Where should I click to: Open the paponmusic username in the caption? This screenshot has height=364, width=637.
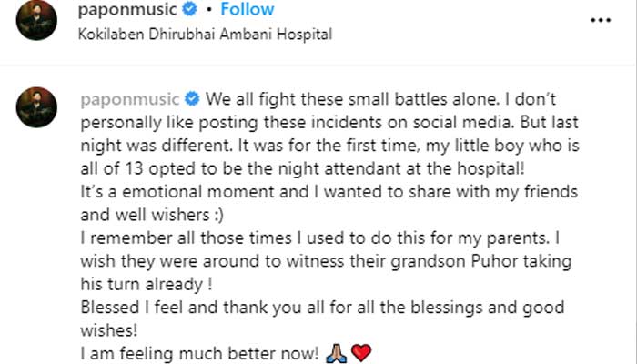coord(132,97)
